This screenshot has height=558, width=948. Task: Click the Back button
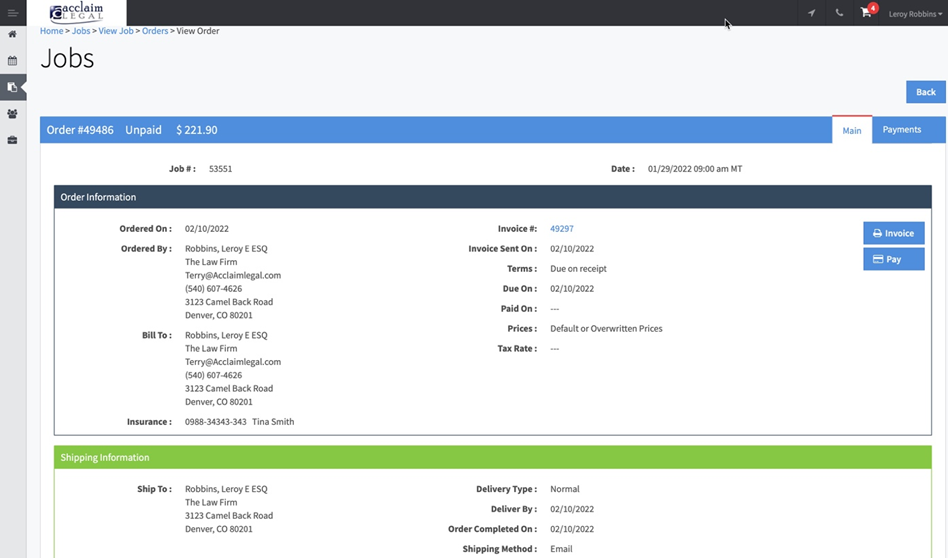tap(926, 92)
